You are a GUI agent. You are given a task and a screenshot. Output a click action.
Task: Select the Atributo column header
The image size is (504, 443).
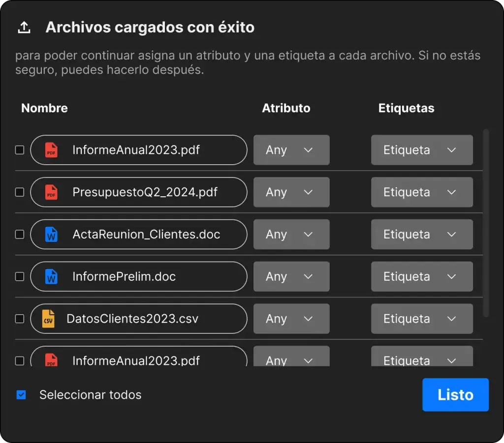(286, 108)
